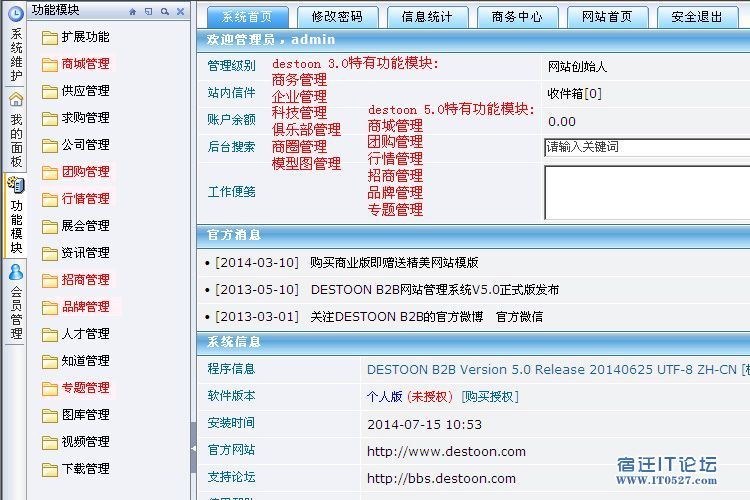Click the folder icon beside 商城管理
Image resolution: width=750 pixels, height=500 pixels.
[x=50, y=65]
